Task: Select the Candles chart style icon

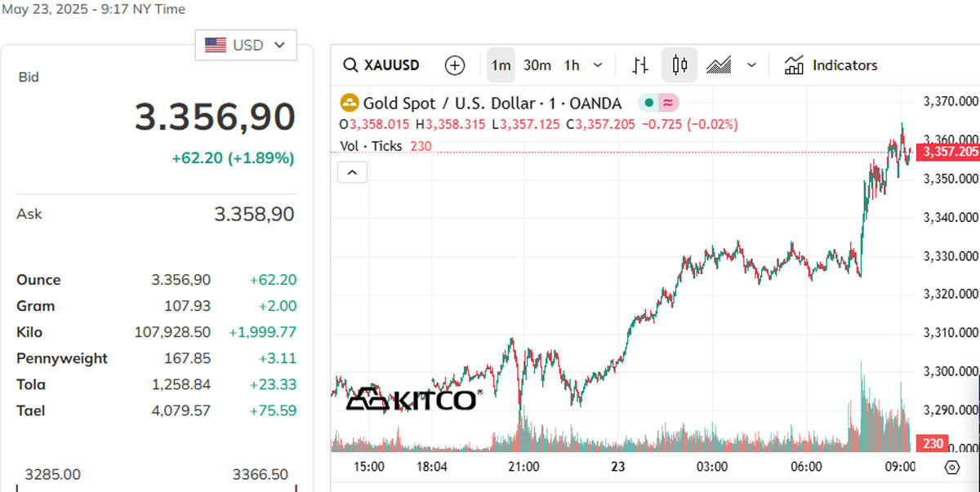Action: point(679,65)
